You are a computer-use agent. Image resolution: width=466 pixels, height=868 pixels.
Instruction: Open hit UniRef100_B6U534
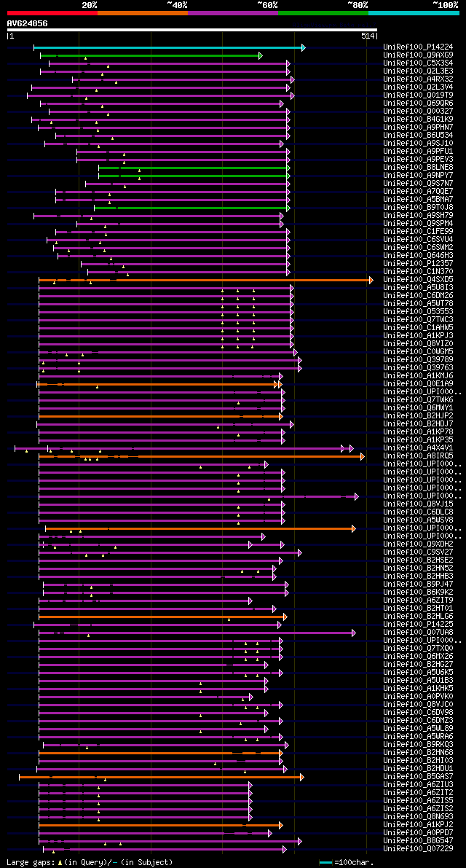pos(418,136)
